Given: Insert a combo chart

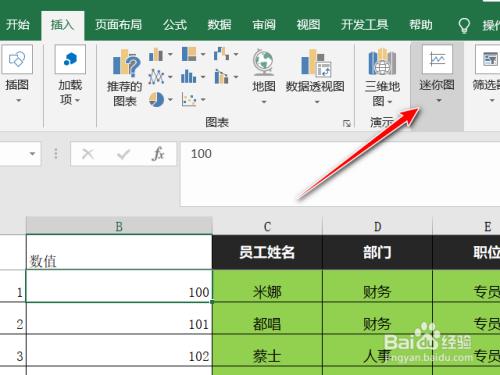Looking at the screenshot, I should click(x=221, y=77).
